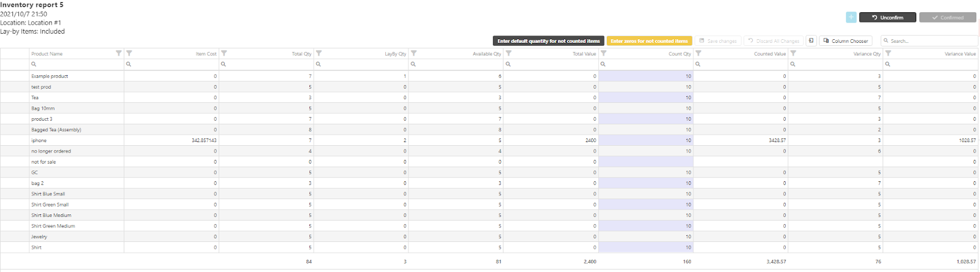980x272 pixels.
Task: Select the product 3 row name
Action: coord(42,119)
